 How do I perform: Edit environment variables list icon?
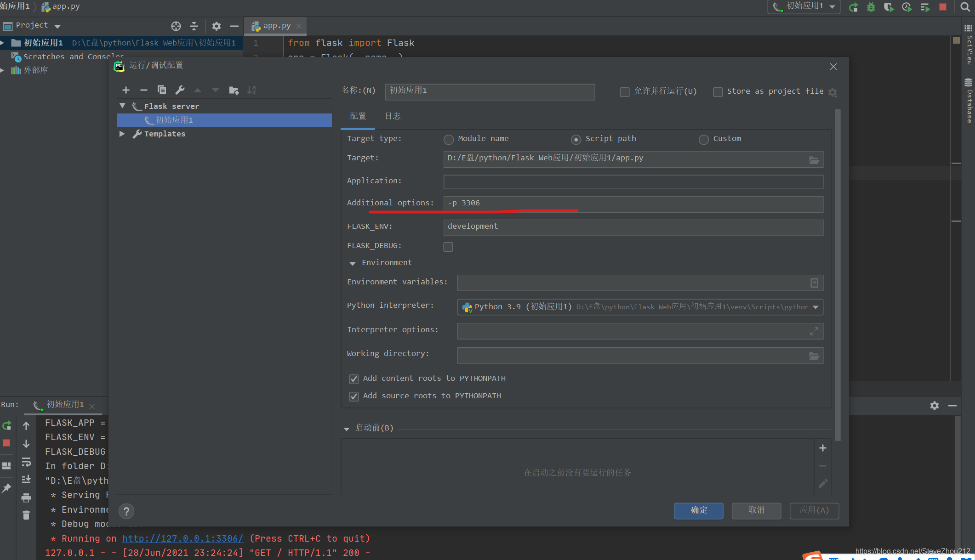[814, 283]
